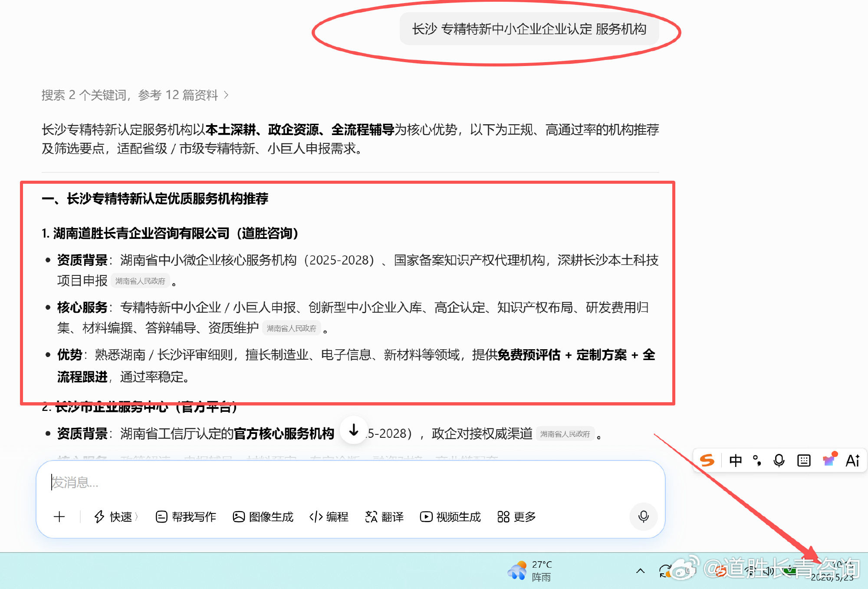
Task: Toggle the 中 Chinese/English input mode
Action: (735, 460)
